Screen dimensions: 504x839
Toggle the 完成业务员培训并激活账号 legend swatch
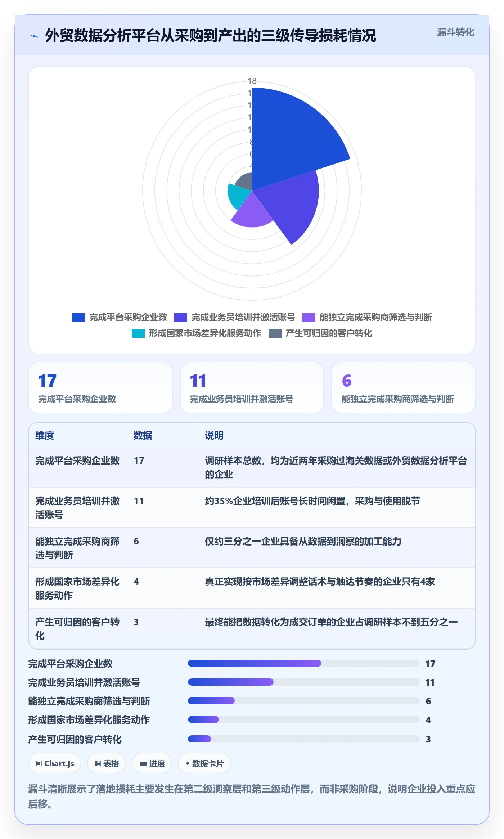(x=181, y=317)
